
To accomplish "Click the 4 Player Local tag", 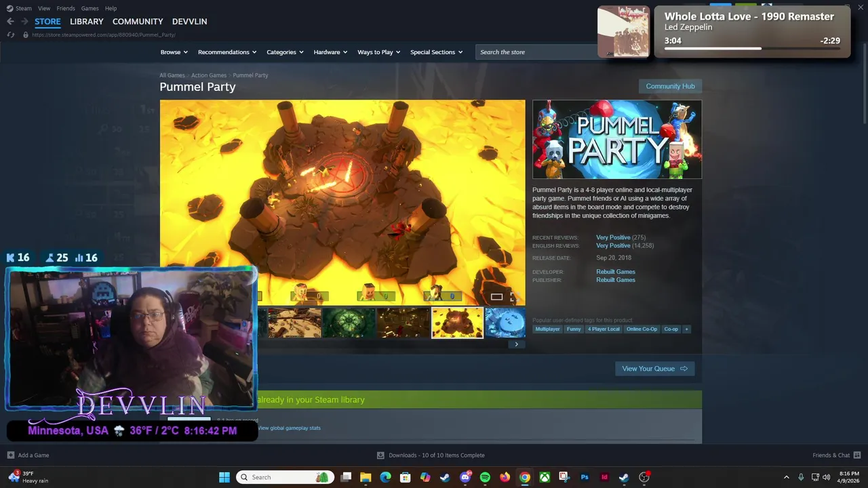I will [x=604, y=329].
